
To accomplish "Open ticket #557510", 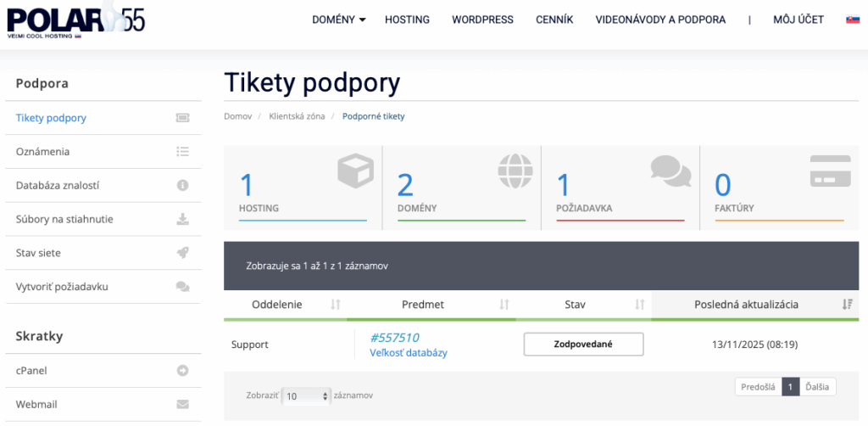I will (394, 338).
